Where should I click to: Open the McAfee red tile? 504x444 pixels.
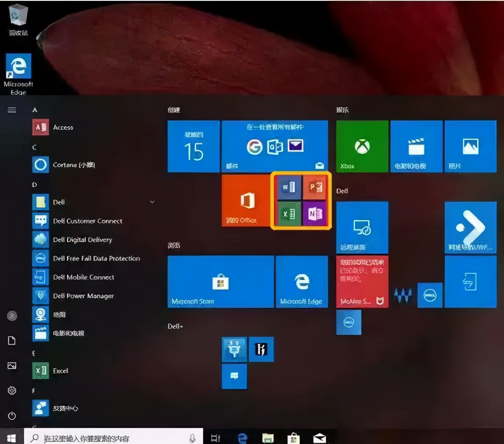coord(362,282)
